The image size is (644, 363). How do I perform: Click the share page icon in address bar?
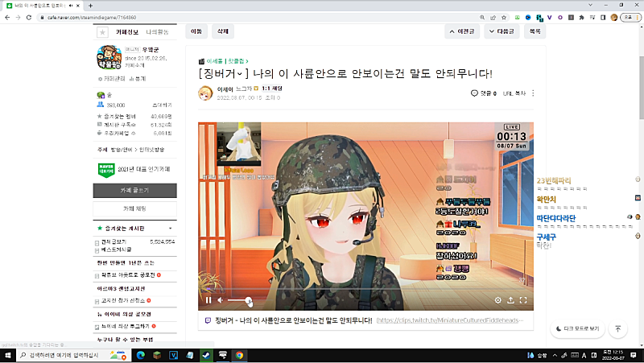tap(493, 17)
